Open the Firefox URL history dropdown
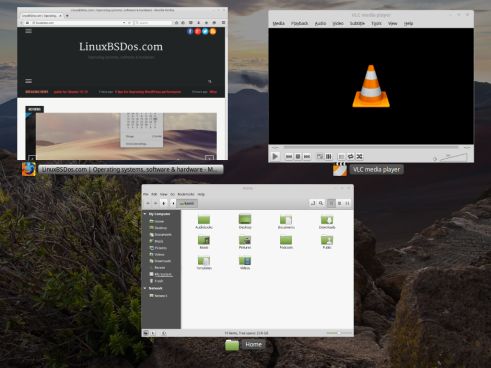This screenshot has height=368, width=491. click(124, 23)
